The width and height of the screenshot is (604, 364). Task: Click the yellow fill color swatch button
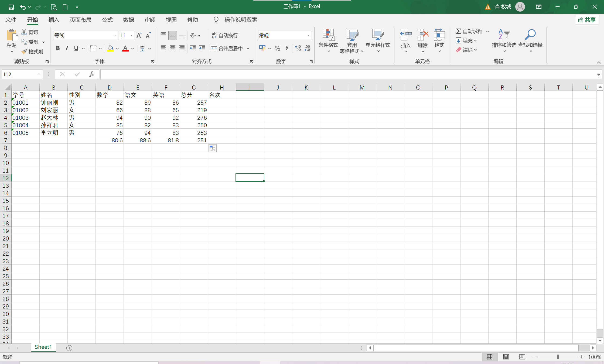click(110, 48)
